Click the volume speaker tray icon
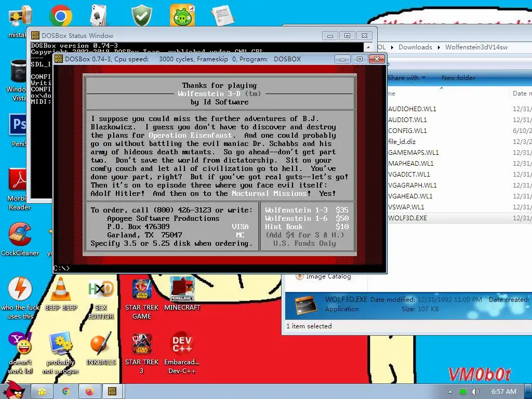The height and width of the screenshot is (399, 532). point(475,392)
